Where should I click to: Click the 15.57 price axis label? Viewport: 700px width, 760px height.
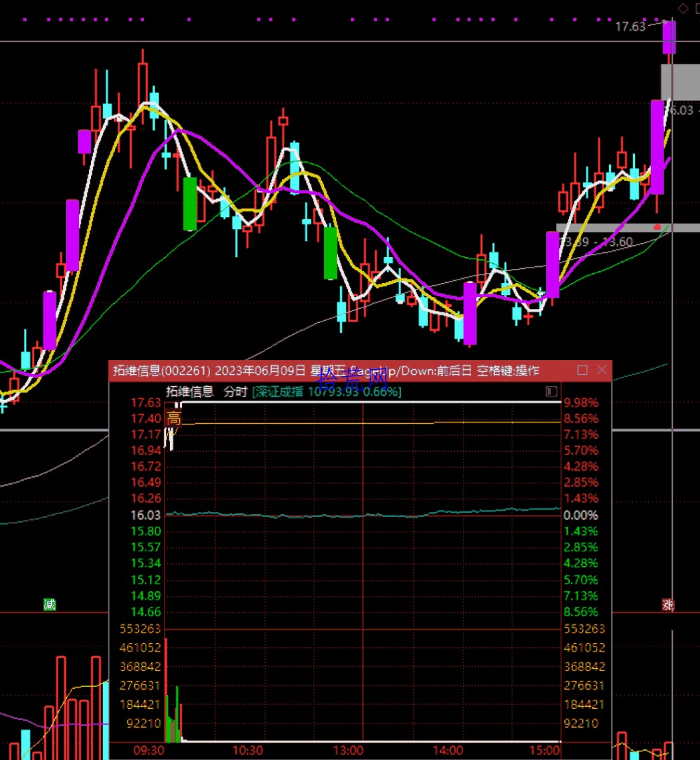146,547
